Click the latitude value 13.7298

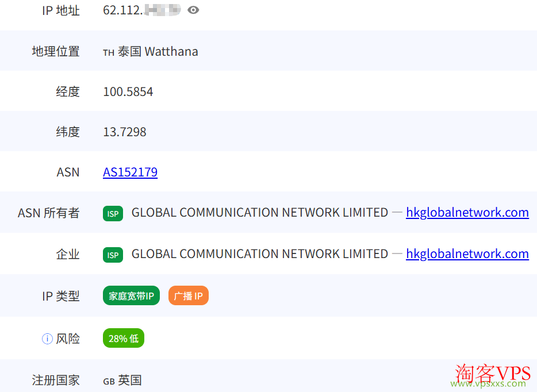[124, 132]
